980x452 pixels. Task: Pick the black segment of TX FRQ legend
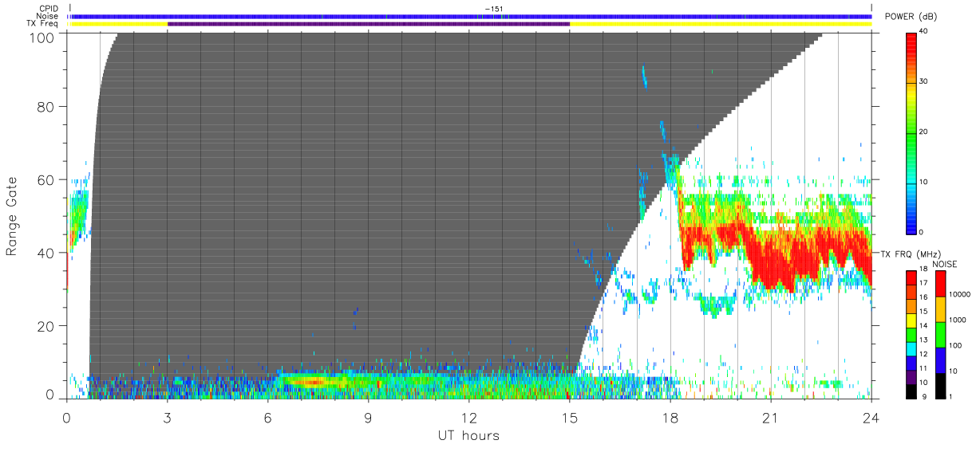(911, 391)
